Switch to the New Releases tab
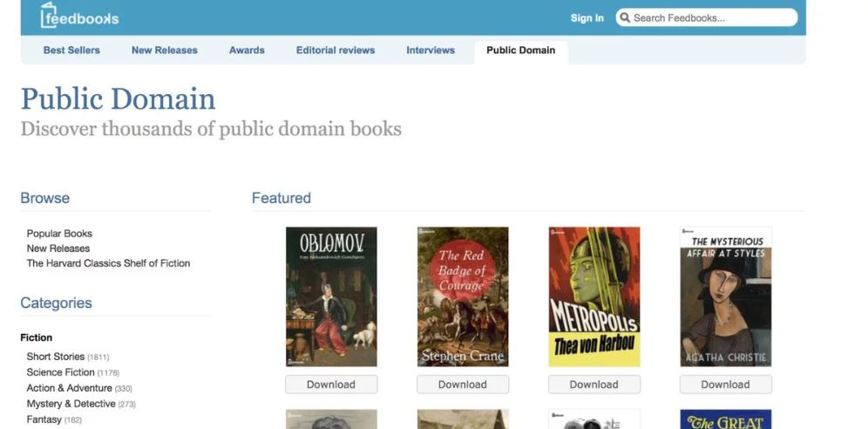 165,51
